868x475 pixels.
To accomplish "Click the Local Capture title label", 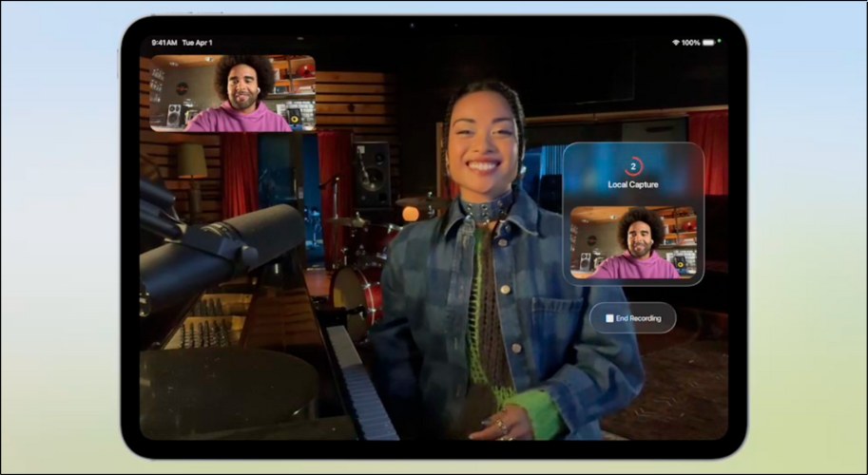I will 633,183.
